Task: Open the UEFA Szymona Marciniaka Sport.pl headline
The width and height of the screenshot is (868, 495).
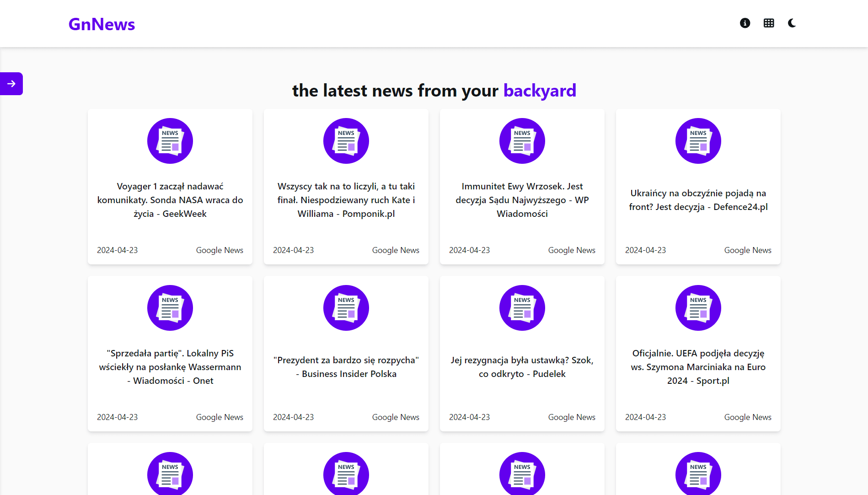Action: point(698,367)
